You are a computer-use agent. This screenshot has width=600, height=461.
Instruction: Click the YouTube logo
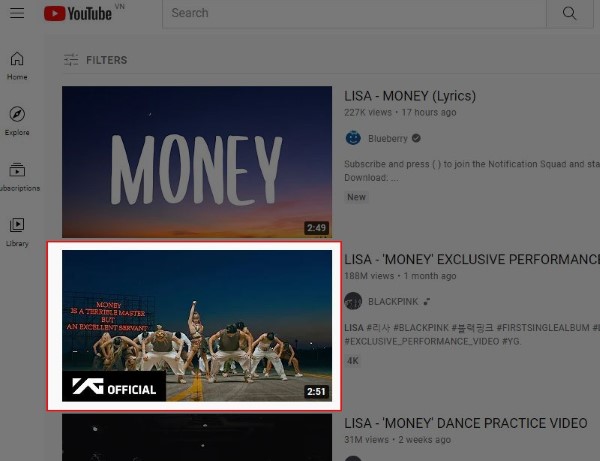[x=78, y=14]
